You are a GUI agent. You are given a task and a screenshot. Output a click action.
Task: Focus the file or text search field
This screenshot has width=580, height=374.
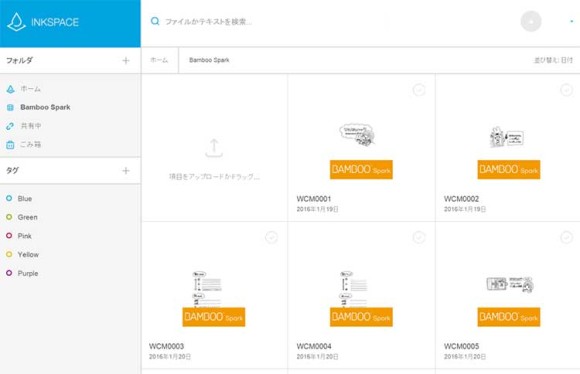pyautogui.click(x=209, y=21)
